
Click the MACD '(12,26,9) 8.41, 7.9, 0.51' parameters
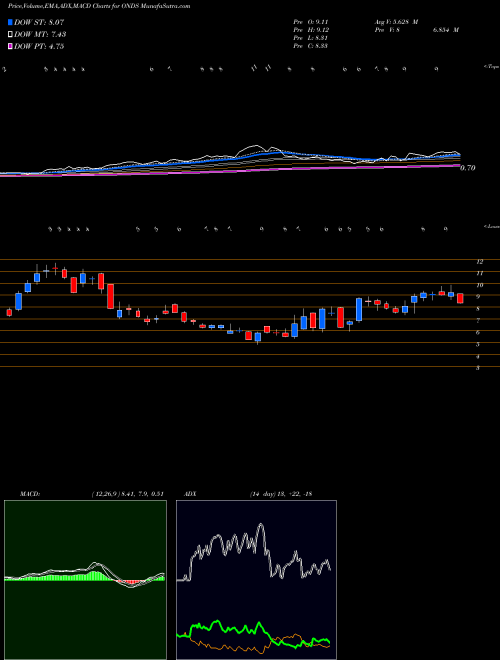127,494
